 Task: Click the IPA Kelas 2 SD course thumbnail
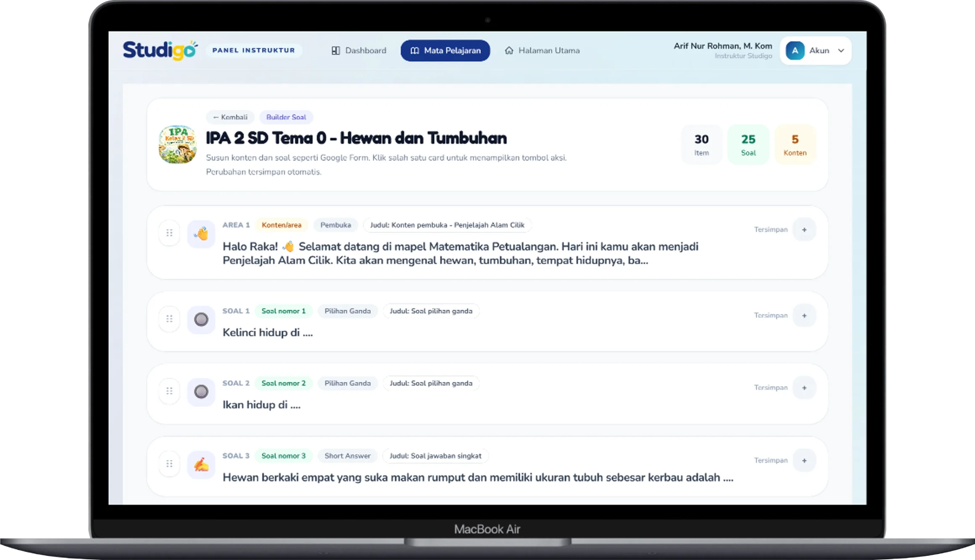tap(178, 144)
